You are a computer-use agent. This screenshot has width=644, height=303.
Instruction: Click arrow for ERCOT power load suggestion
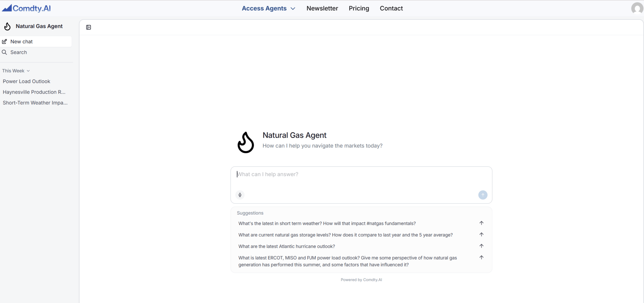click(x=481, y=257)
